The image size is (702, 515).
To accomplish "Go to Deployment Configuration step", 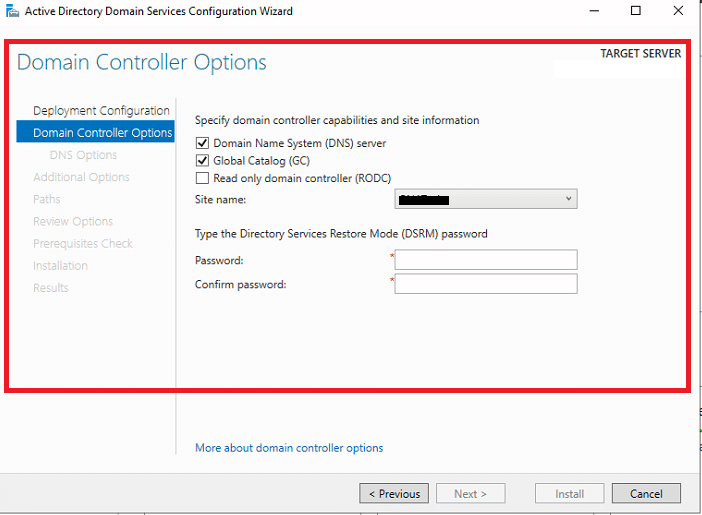I will pyautogui.click(x=101, y=111).
